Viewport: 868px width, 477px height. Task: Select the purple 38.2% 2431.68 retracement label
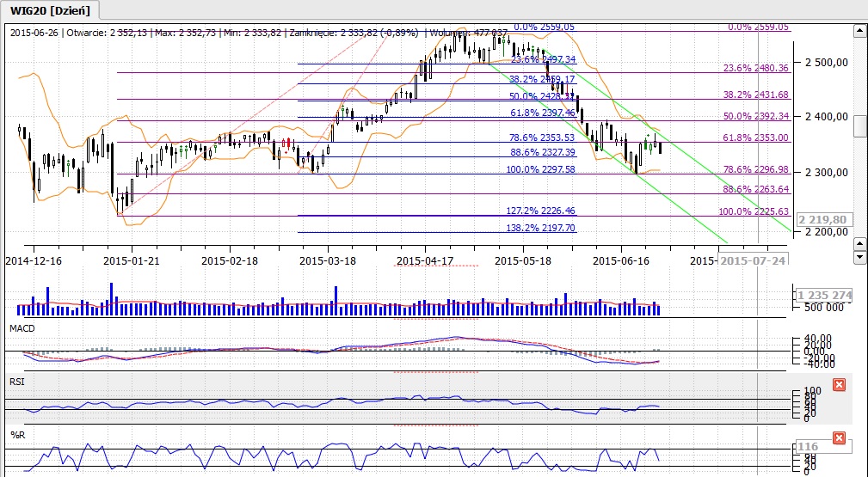coord(755,95)
